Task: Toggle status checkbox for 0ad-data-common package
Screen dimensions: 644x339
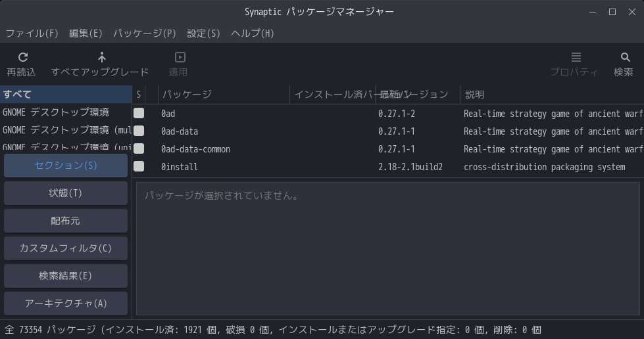Action: 139,149
